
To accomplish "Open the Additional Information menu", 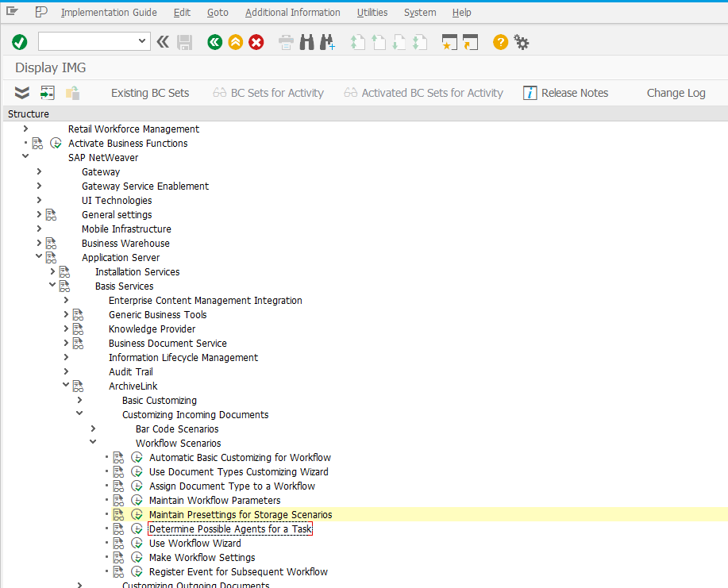I will 292,13.
